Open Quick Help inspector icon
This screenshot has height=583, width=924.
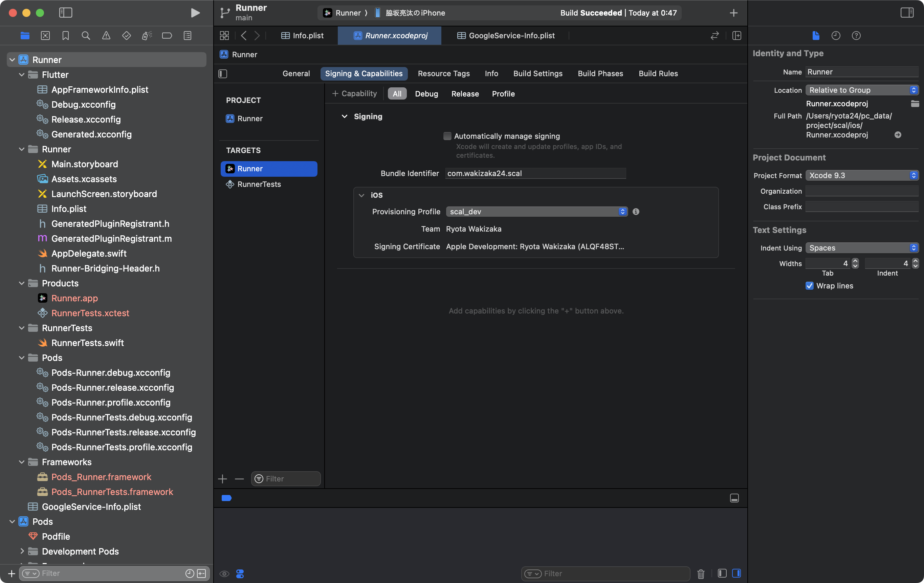point(856,36)
